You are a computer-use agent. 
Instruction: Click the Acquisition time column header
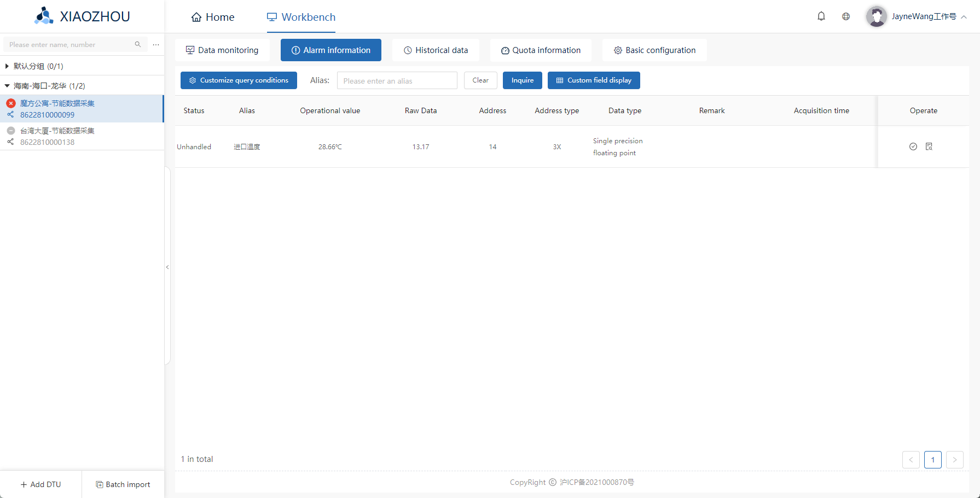pos(821,110)
